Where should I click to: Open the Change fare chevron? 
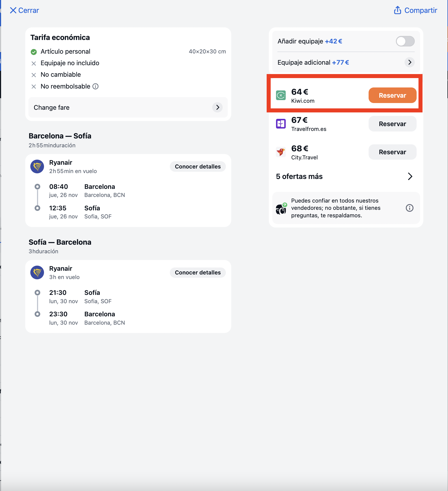point(217,107)
